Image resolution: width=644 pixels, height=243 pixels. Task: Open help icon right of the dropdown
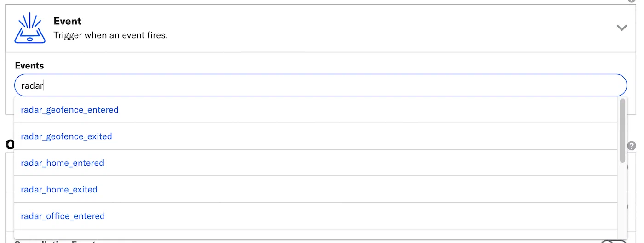click(x=632, y=146)
